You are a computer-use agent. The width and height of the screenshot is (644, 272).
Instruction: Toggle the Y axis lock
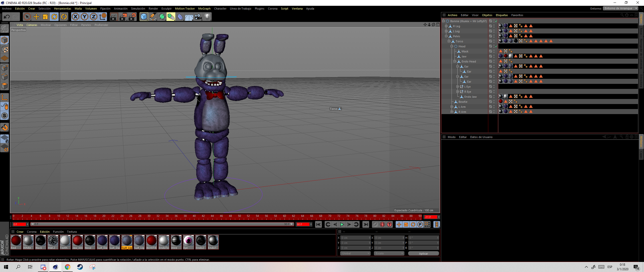tap(85, 17)
